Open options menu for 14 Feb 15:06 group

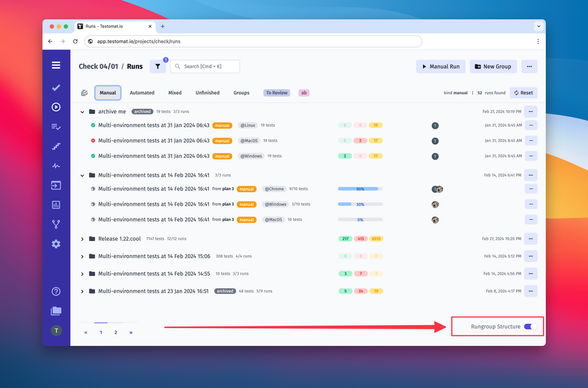pyautogui.click(x=530, y=256)
